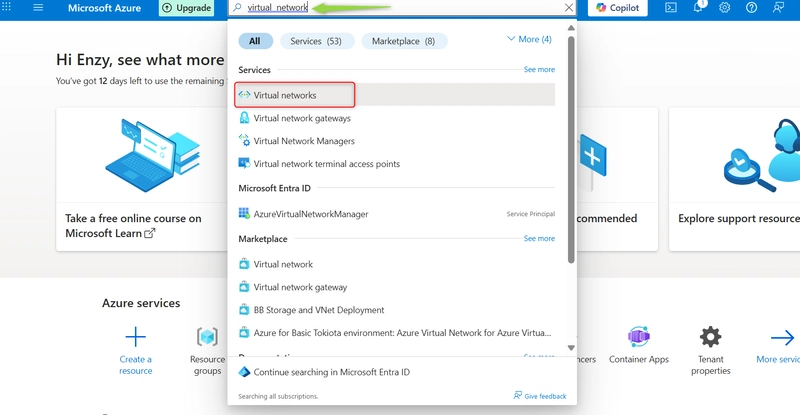Click the Entra ID diamond icon
The image size is (800, 415).
coord(244,372)
